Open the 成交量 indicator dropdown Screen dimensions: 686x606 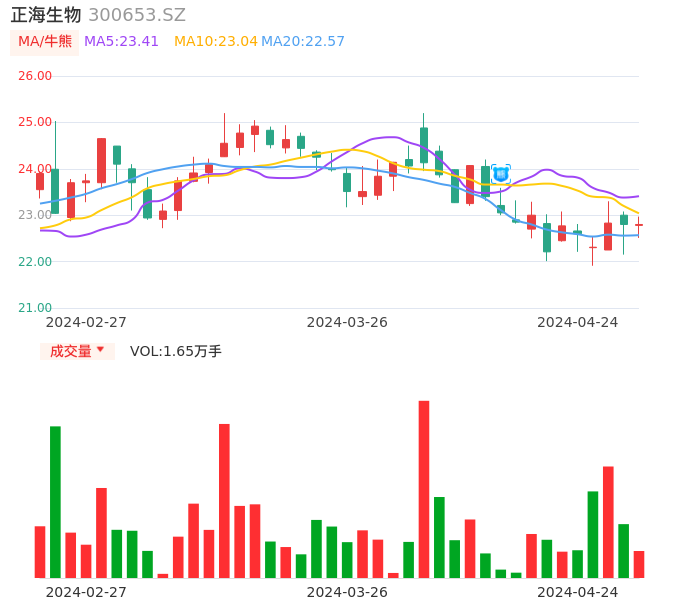coord(77,351)
